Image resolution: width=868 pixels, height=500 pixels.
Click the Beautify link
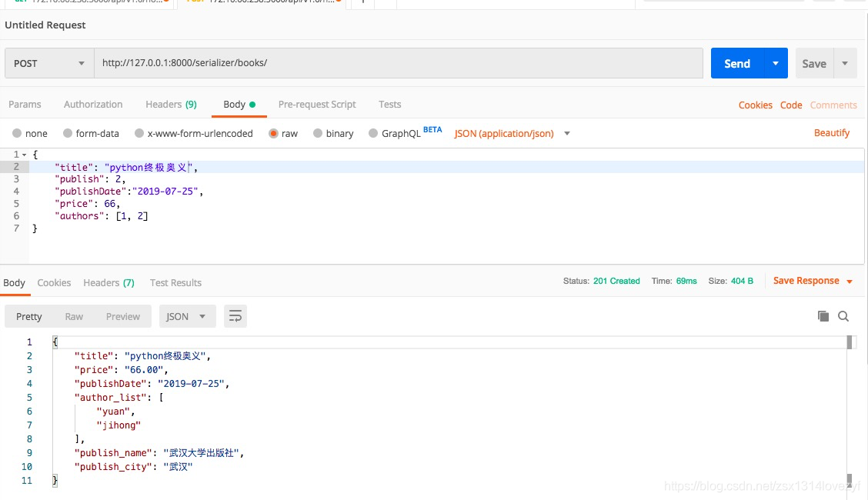coord(832,133)
